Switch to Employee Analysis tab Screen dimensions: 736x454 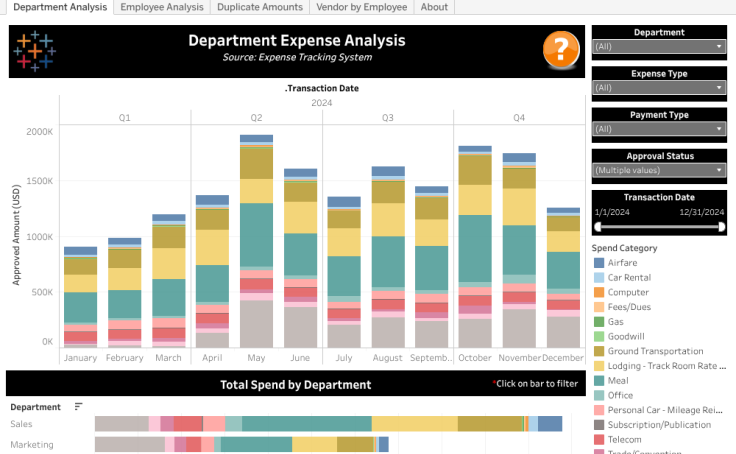(162, 7)
